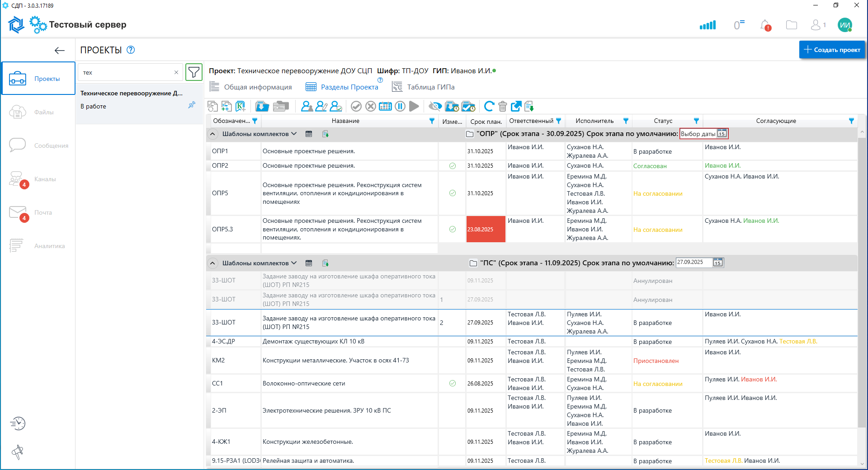Click the add bookmark K icon
Viewport: 868px width, 470px height.
pyautogui.click(x=241, y=106)
